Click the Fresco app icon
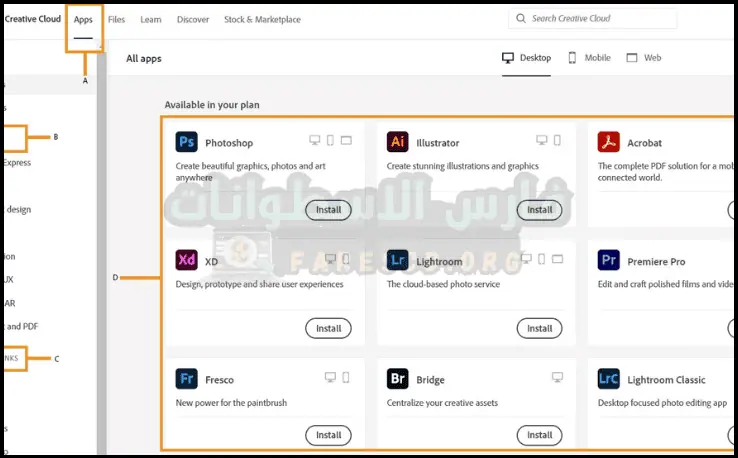Image resolution: width=738 pixels, height=458 pixels. click(x=186, y=379)
